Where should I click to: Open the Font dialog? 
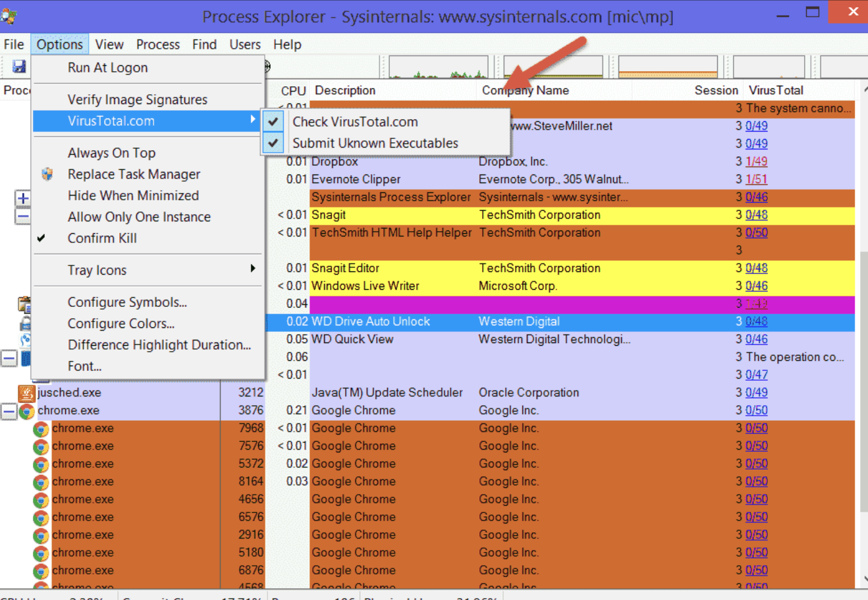(x=148, y=366)
